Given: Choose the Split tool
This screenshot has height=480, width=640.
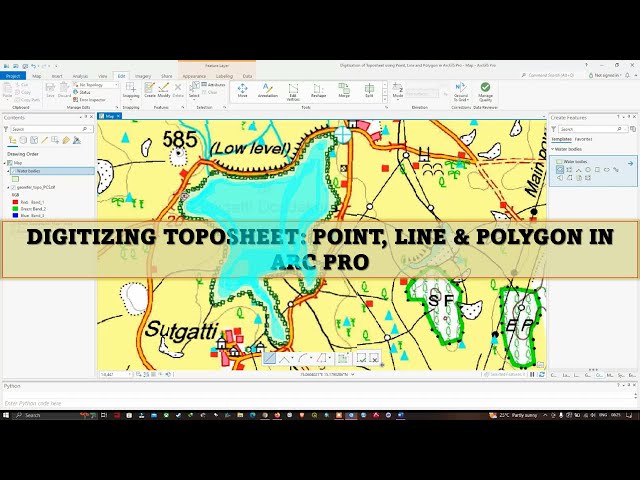Looking at the screenshot, I should (x=369, y=91).
